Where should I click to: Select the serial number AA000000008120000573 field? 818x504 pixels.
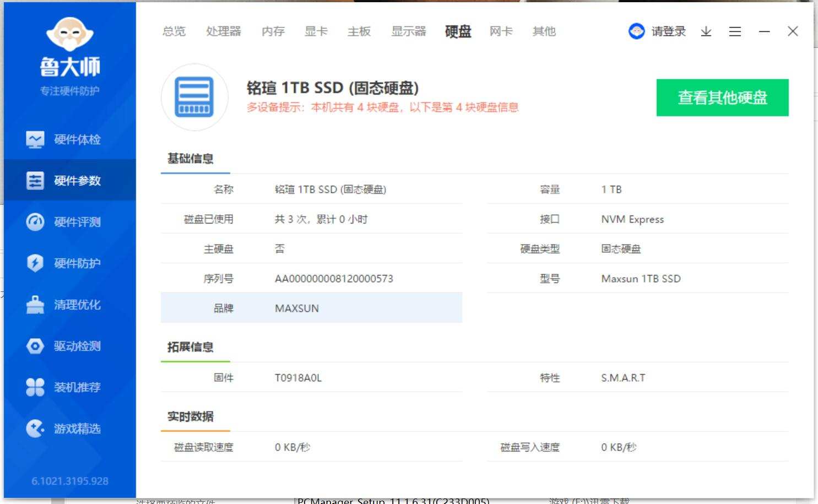(334, 278)
